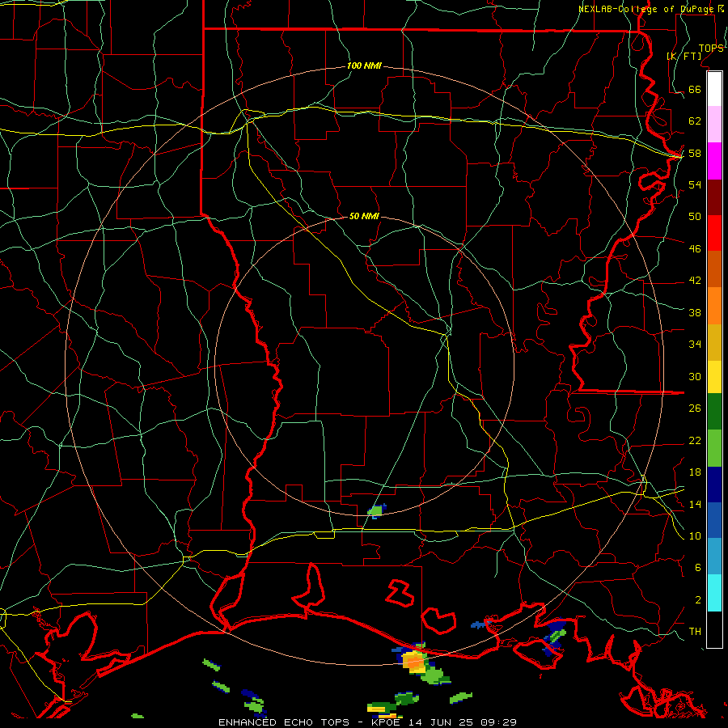Click the legend value 58

695,153
